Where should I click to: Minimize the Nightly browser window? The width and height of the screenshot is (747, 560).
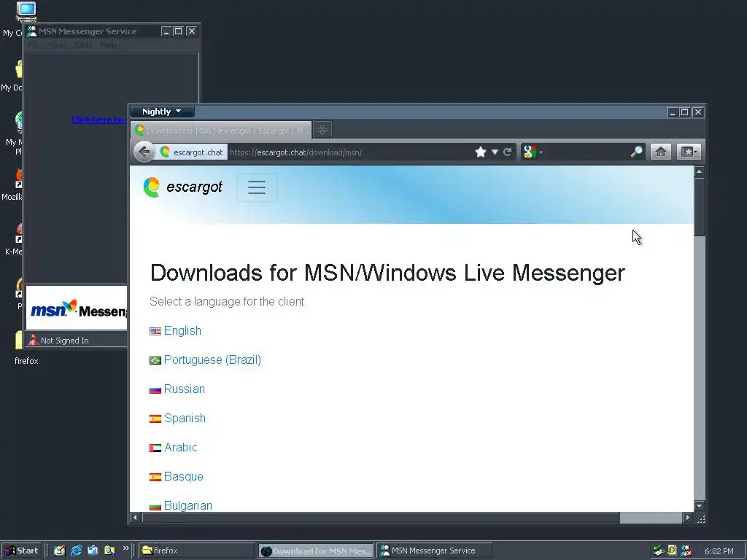[x=672, y=112]
